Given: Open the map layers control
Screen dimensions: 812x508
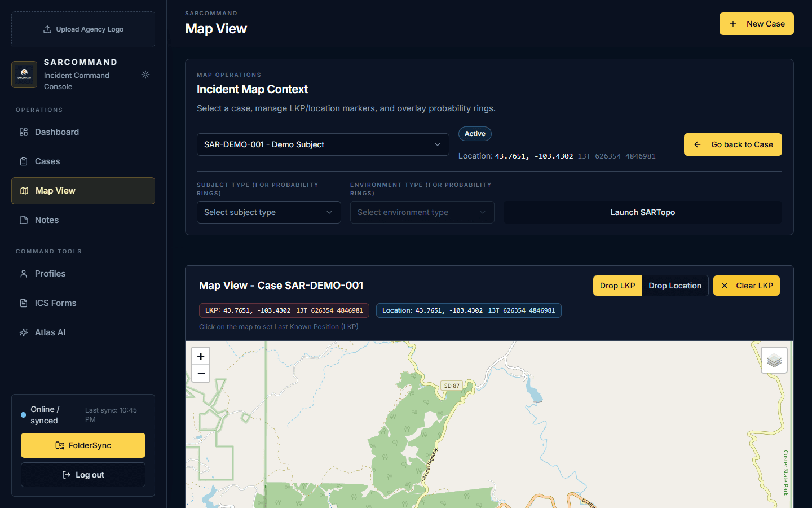Looking at the screenshot, I should click(x=774, y=360).
